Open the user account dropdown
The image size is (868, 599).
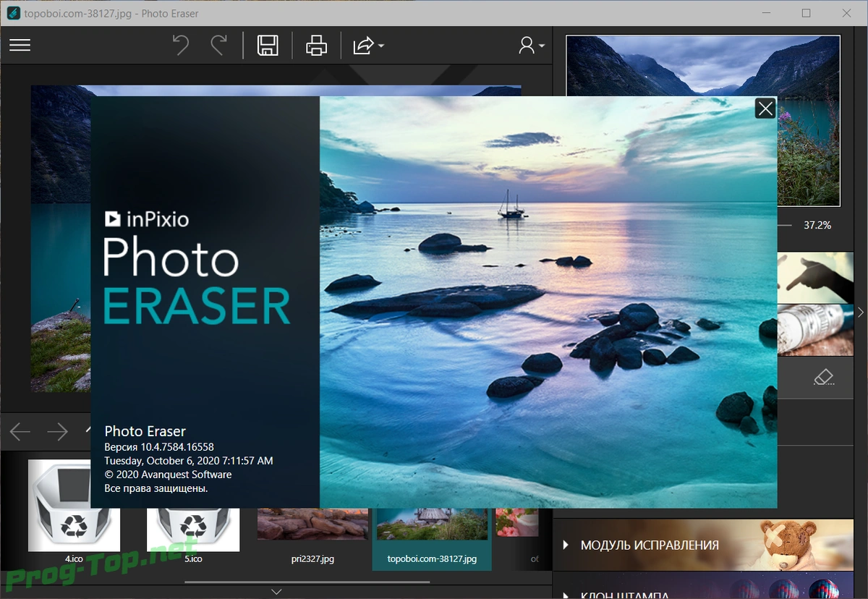[x=532, y=46]
